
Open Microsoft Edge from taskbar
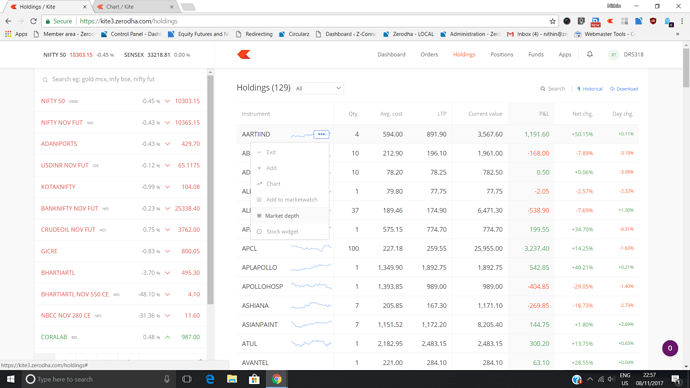point(210,379)
